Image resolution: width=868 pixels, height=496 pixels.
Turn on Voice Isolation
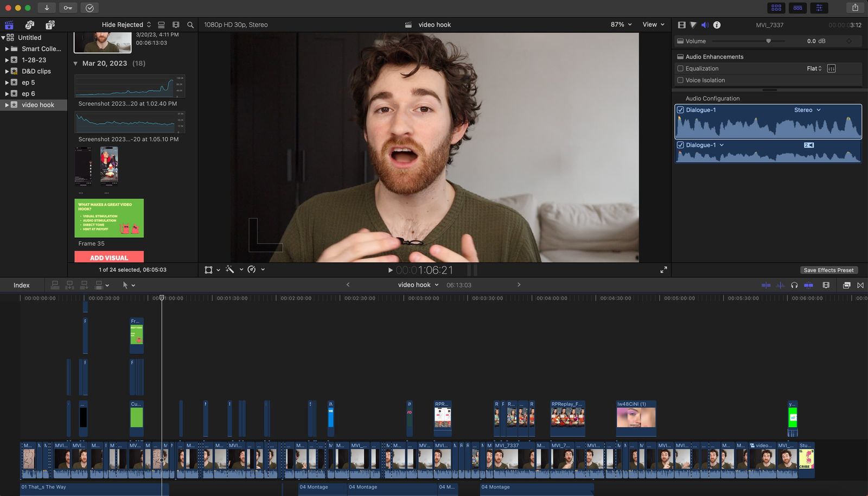click(680, 80)
